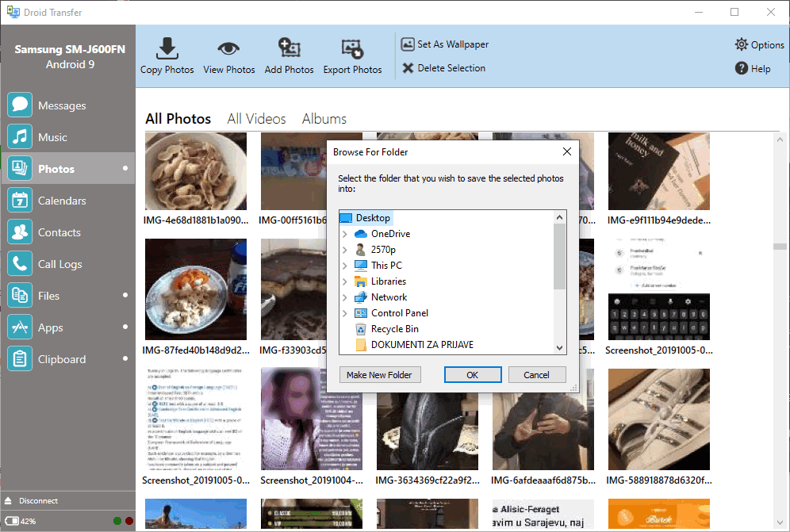Select the IMG-87fed40b148d9d2 plate photo thumbnail
Image resolution: width=790 pixels, height=532 pixels.
coord(196,289)
